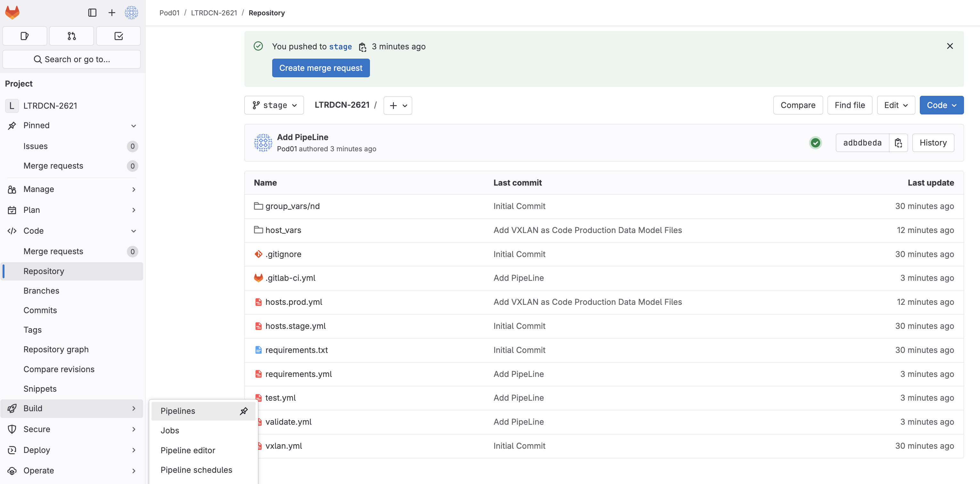The image size is (980, 484).
Task: Open the Merge requests shortcut icon
Action: pos(71,36)
